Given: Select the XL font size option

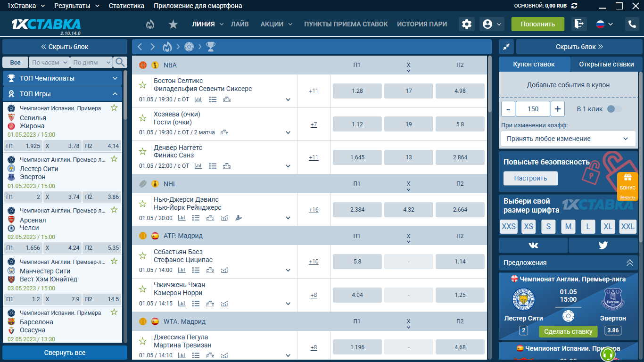Looking at the screenshot, I should tap(608, 227).
